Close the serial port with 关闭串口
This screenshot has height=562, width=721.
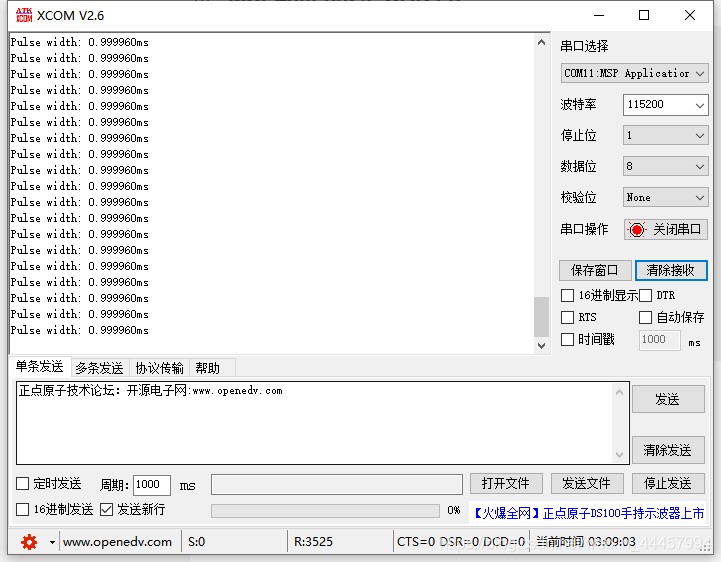point(665,229)
